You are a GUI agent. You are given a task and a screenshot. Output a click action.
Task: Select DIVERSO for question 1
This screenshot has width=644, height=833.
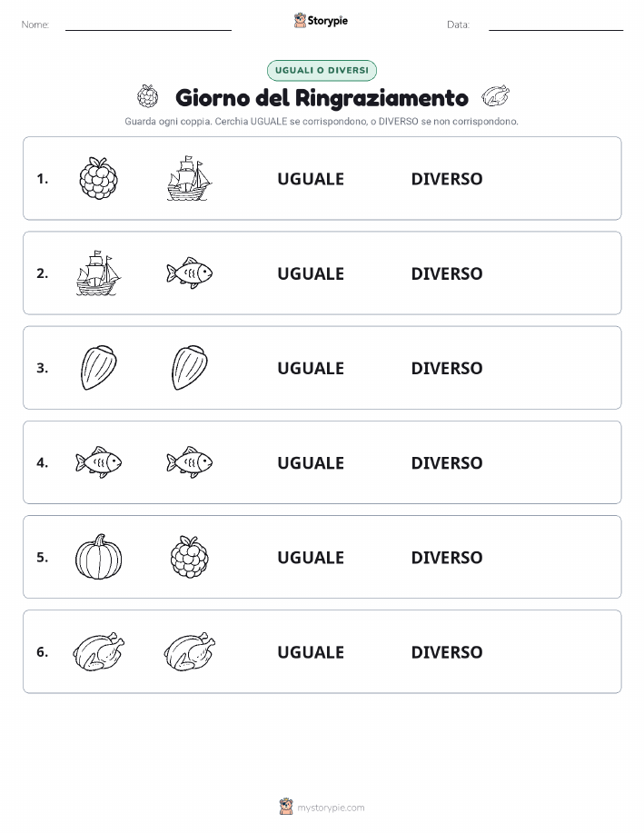(446, 179)
